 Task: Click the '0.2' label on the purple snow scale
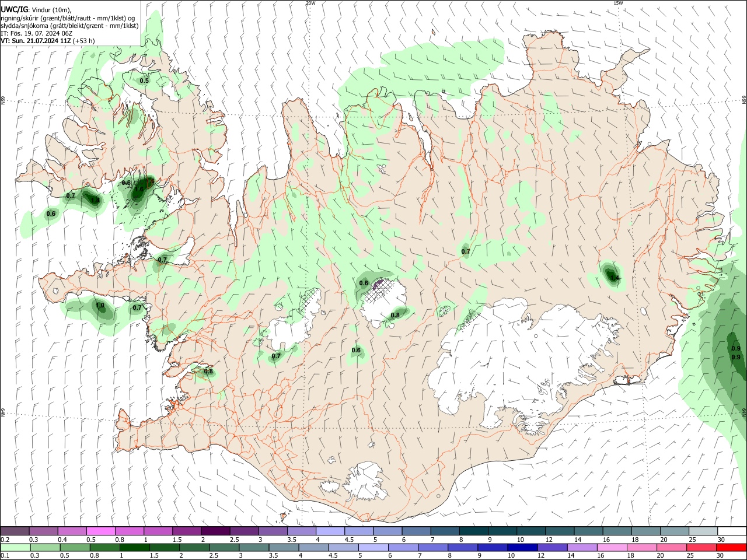5,540
